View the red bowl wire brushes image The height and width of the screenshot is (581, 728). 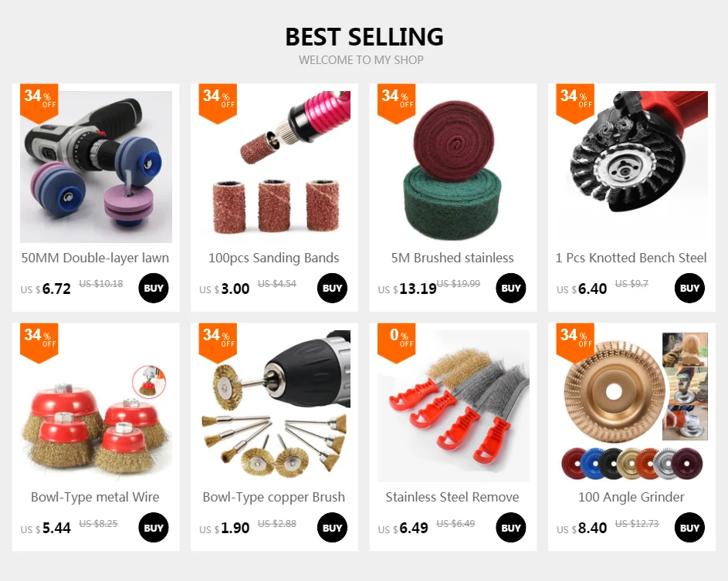pos(96,406)
